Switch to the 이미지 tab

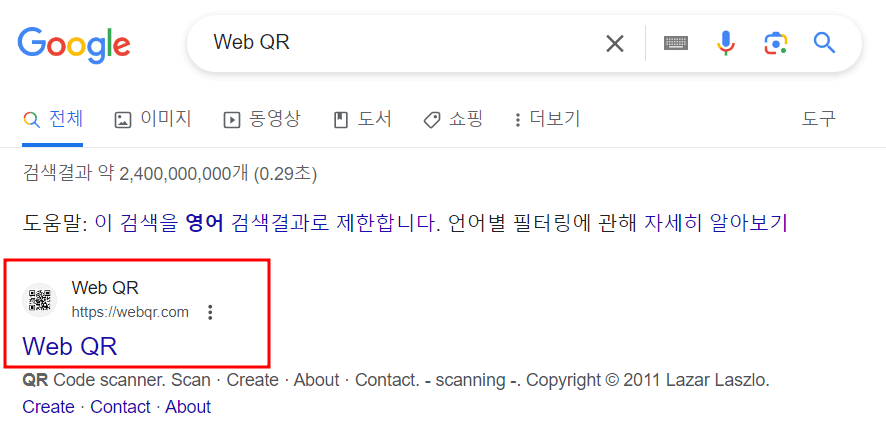click(153, 119)
